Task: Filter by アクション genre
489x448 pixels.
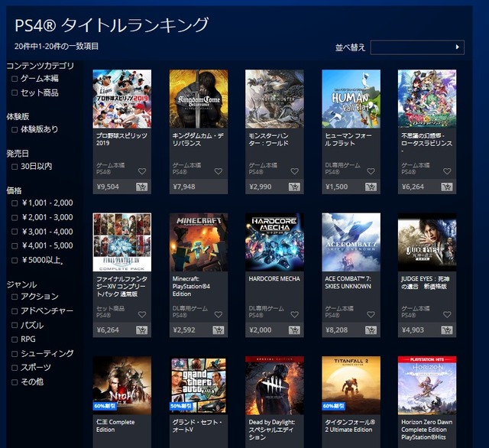Action: [15, 297]
